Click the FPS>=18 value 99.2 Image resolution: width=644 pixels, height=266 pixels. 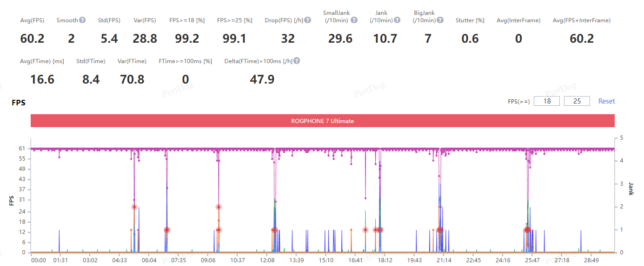click(187, 39)
